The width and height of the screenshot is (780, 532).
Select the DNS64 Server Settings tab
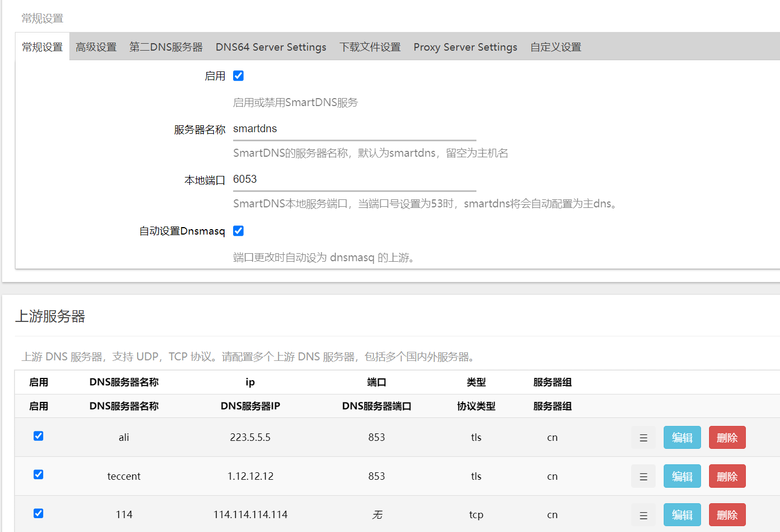tap(271, 47)
